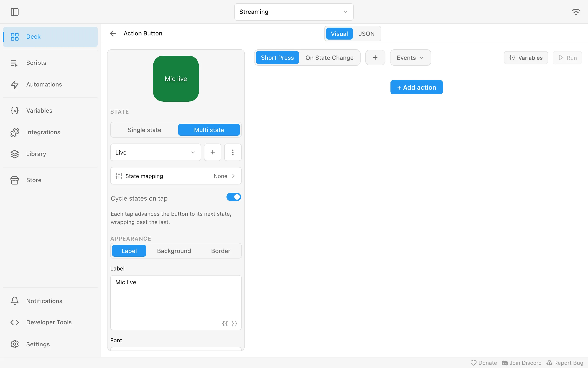The width and height of the screenshot is (588, 368).
Task: Insert template braces in Label field
Action: [x=230, y=323]
